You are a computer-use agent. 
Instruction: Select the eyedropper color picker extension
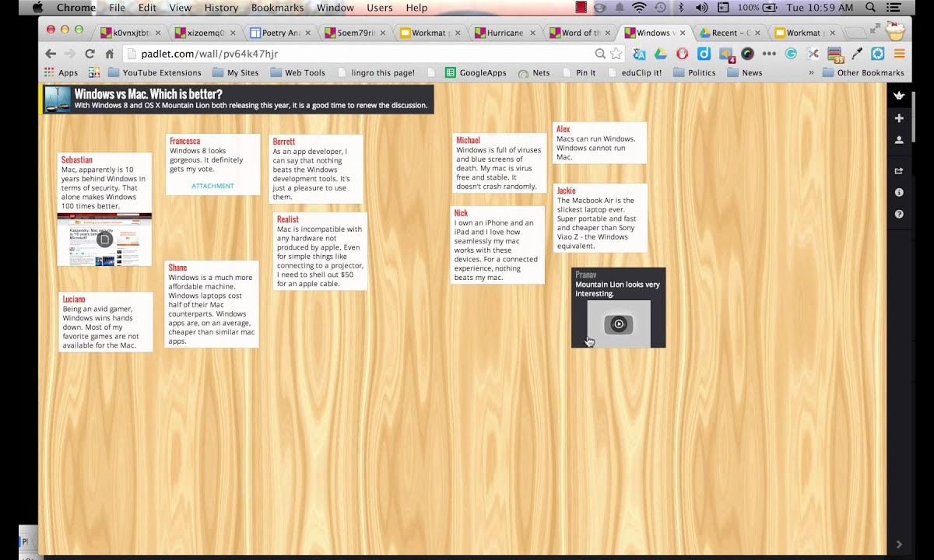[x=857, y=54]
